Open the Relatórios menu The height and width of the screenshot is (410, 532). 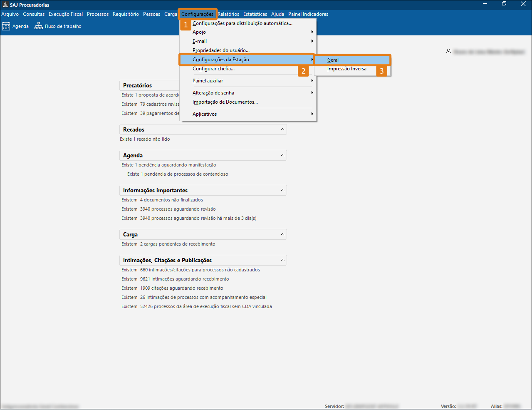coord(228,14)
